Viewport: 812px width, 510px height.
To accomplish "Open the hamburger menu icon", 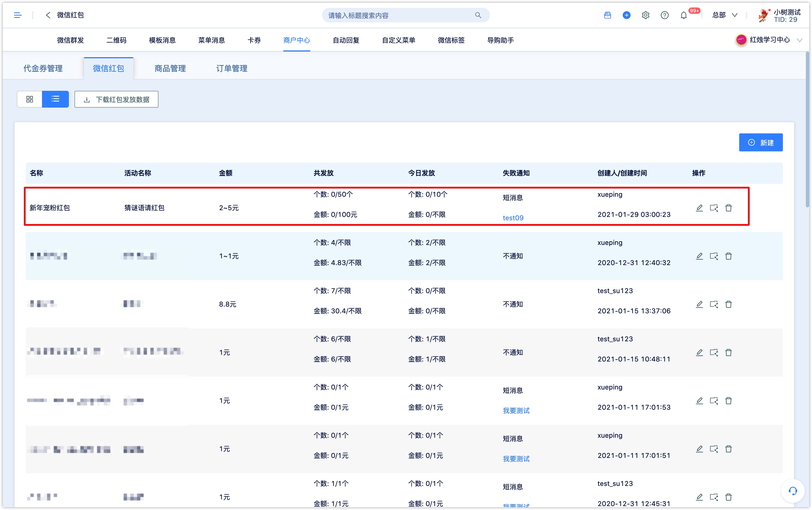I will click(18, 15).
